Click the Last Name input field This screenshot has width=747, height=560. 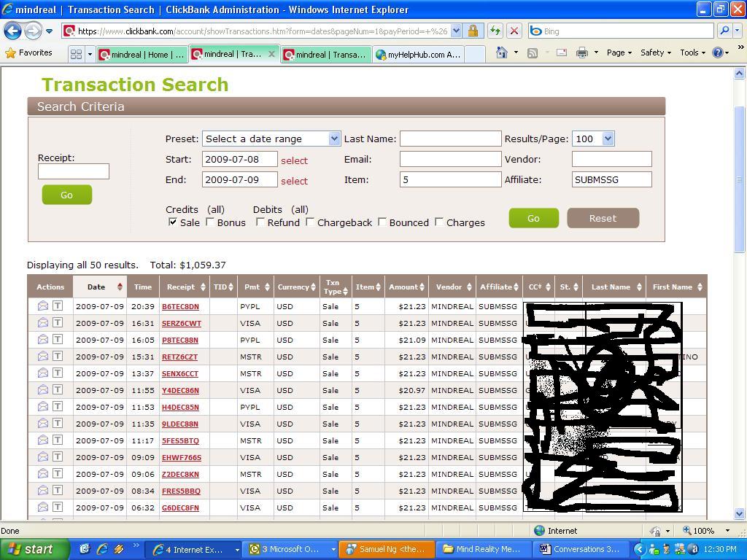[450, 139]
